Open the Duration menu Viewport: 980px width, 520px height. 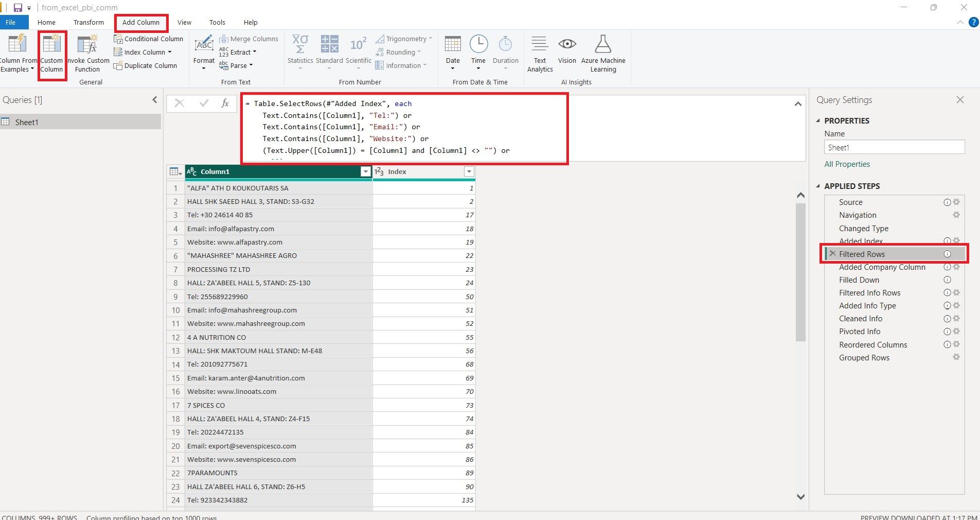tap(506, 53)
